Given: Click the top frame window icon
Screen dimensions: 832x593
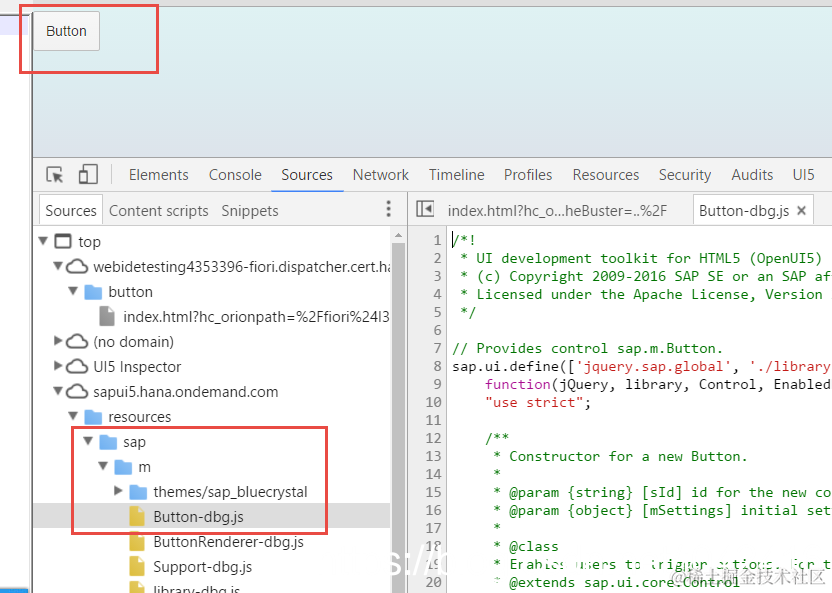Looking at the screenshot, I should (x=63, y=241).
